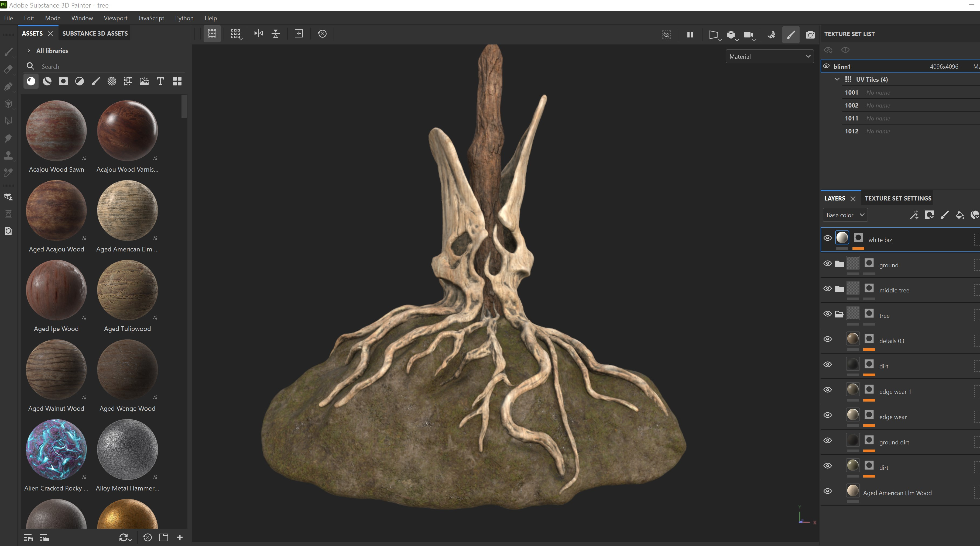This screenshot has height=546, width=980.
Task: Filter assets by Smart materials icon
Action: point(47,81)
